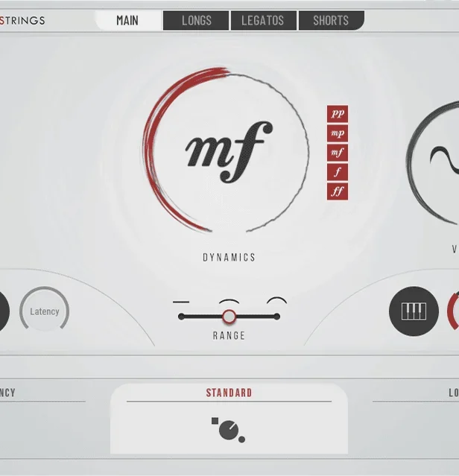This screenshot has width=459, height=476.
Task: Switch to the MAIN tab
Action: (127, 20)
